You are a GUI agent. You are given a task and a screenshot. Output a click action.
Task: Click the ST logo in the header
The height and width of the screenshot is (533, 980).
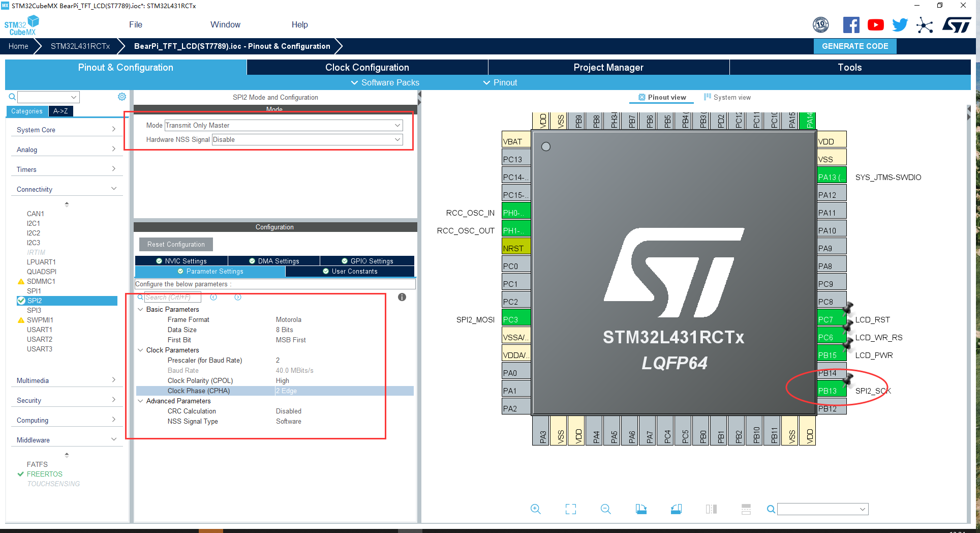click(x=957, y=25)
